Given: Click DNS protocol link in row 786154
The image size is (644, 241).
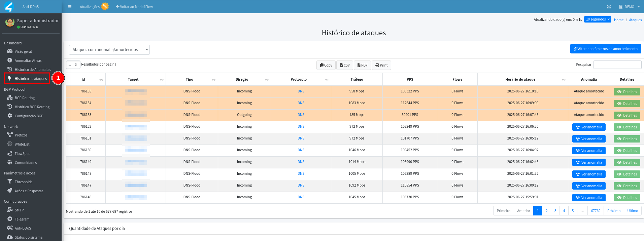Looking at the screenshot, I should point(301,103).
